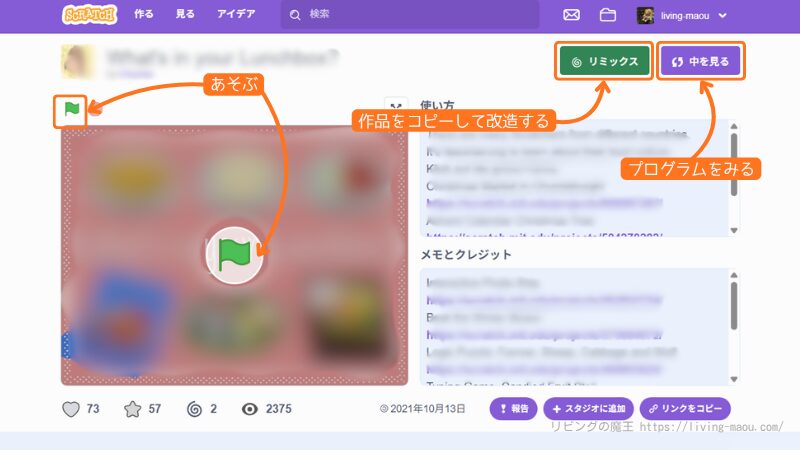Click the view count eye icon

click(x=250, y=409)
